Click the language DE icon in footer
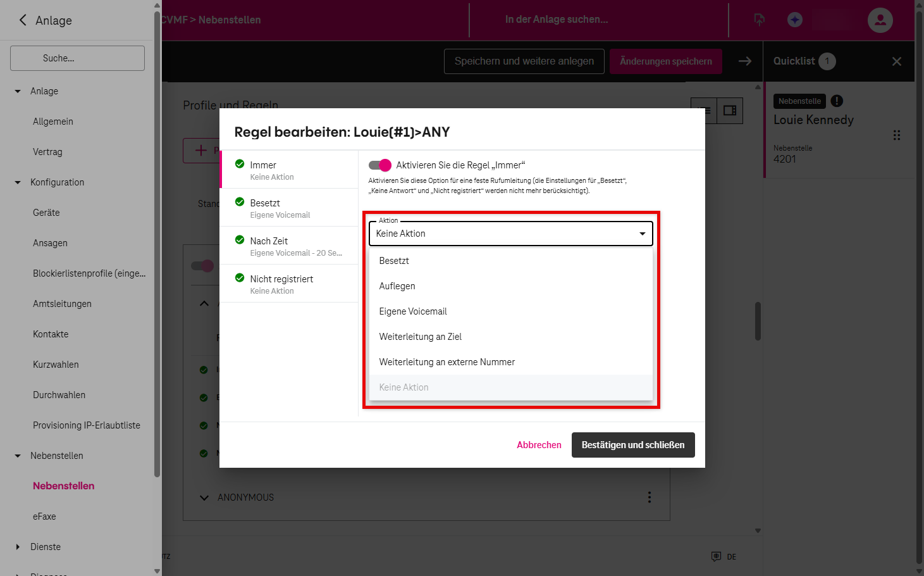924x576 pixels. point(717,556)
